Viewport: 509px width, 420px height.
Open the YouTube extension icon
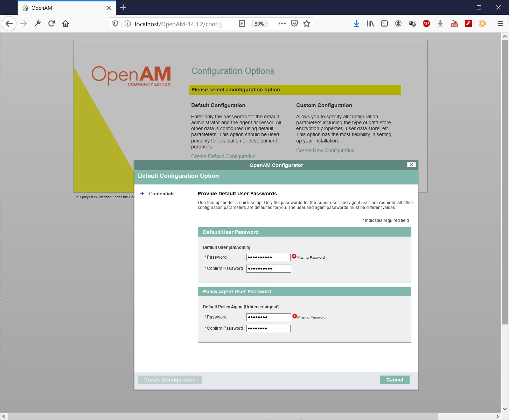pos(454,23)
